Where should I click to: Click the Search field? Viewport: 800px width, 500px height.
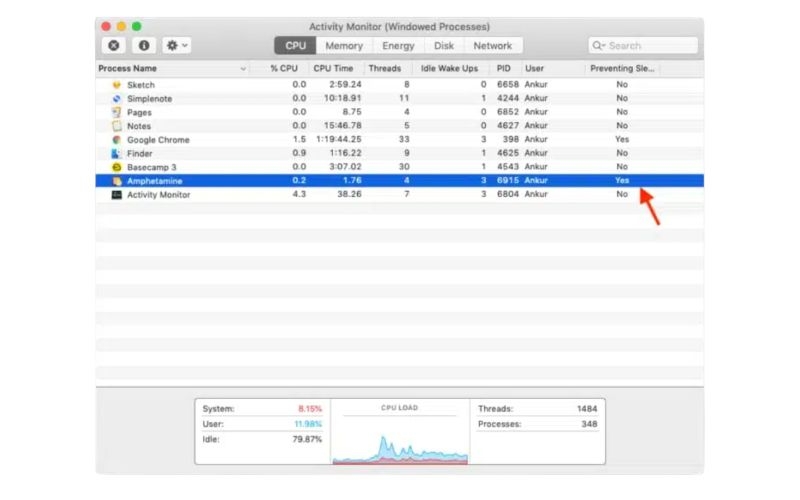click(643, 45)
